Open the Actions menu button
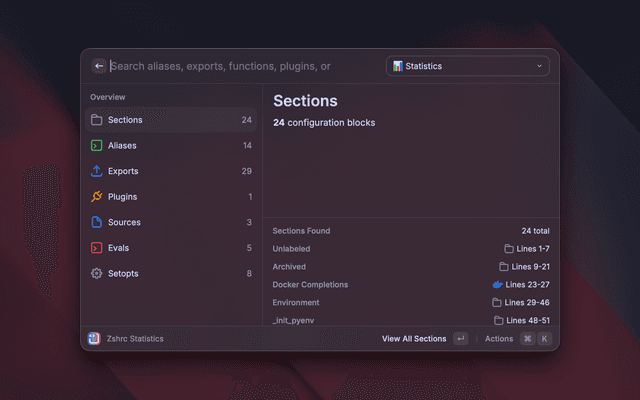Image resolution: width=640 pixels, height=400 pixels. coord(499,339)
